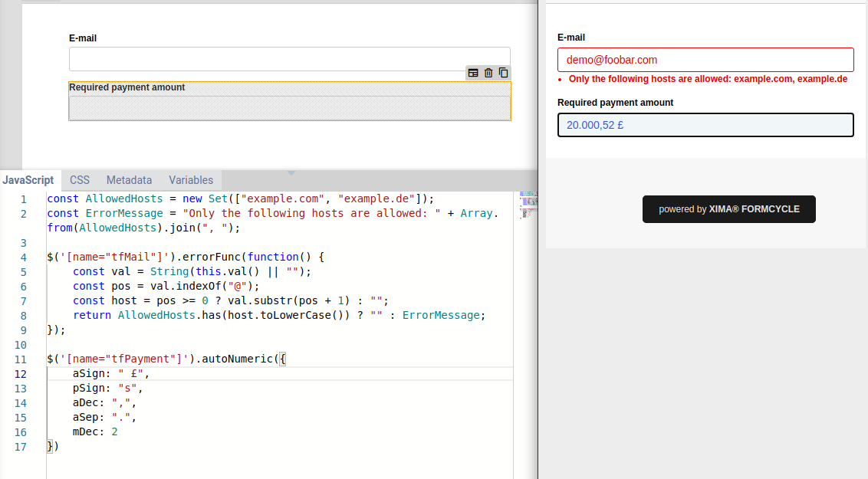Click the allowed hosts error message
Image resolution: width=868 pixels, height=479 pixels.
707,79
